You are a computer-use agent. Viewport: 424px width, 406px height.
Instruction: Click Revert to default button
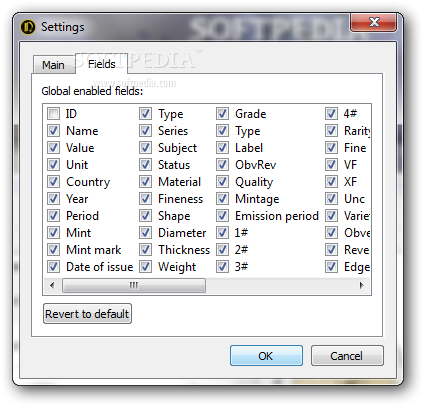(87, 314)
